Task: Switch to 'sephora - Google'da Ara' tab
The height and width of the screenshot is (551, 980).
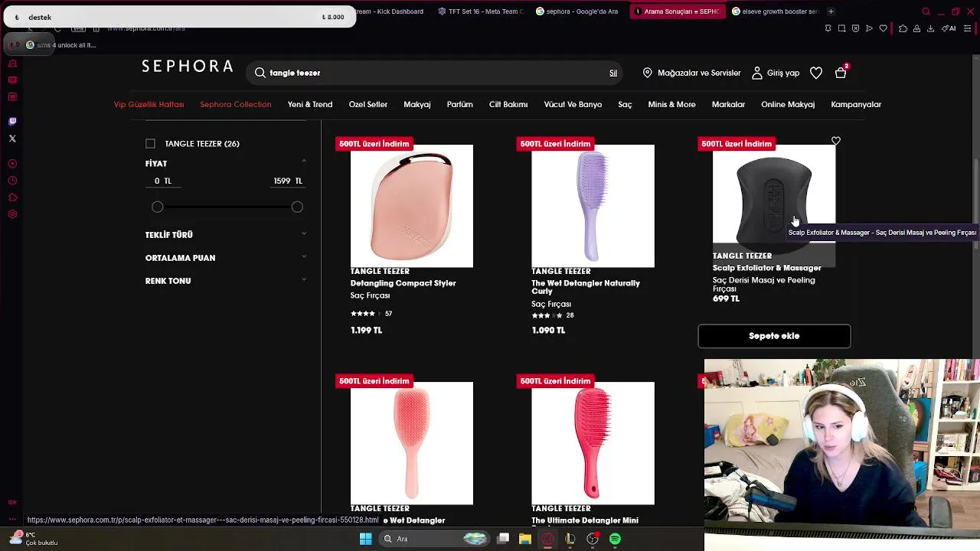Action: [x=577, y=11]
